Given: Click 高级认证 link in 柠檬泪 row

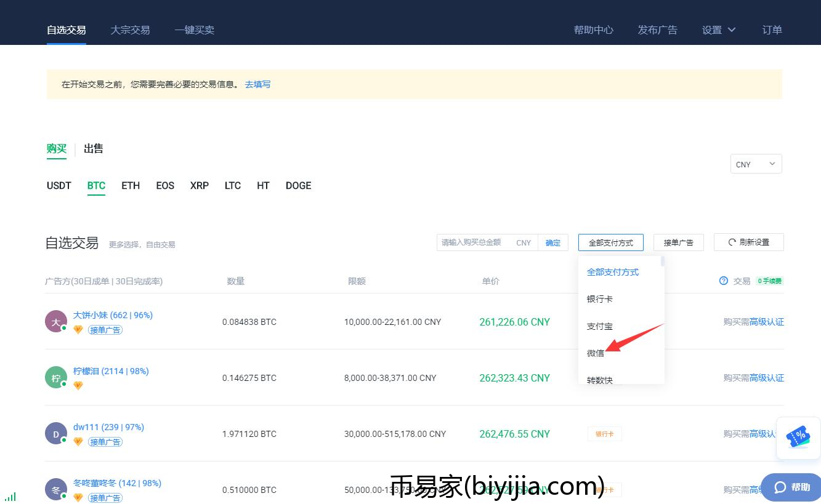Looking at the screenshot, I should tap(767, 377).
